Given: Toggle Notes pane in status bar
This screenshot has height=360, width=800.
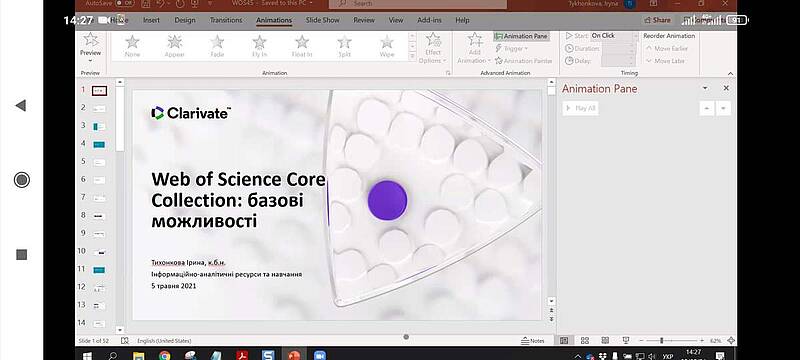Looking at the screenshot, I should pos(533,341).
